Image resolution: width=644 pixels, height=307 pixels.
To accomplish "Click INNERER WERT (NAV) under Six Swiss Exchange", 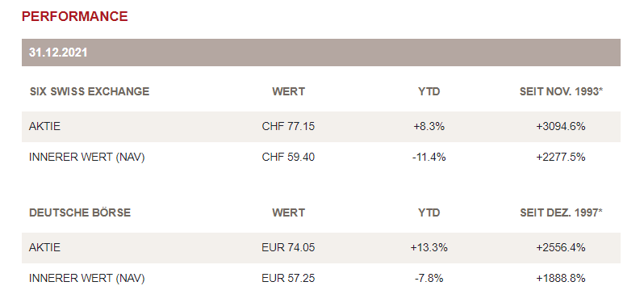I will point(87,157).
